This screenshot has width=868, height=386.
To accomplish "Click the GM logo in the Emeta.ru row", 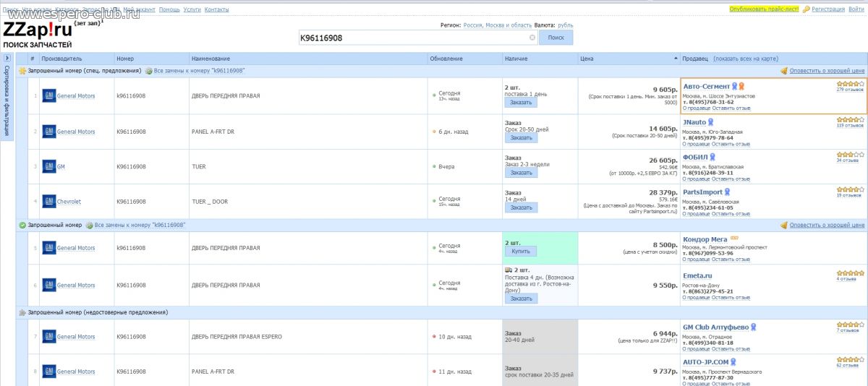I will click(49, 285).
